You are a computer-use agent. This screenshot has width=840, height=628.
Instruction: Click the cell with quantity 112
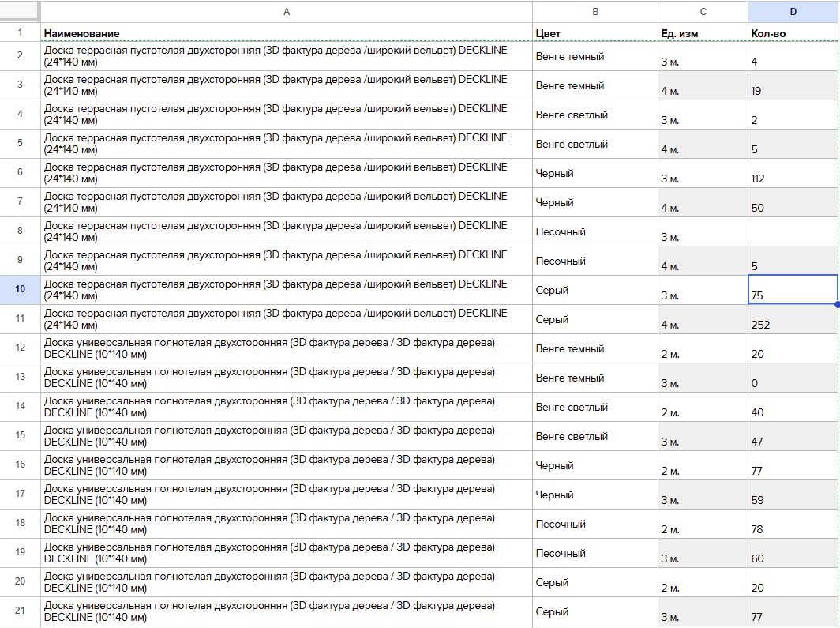tap(793, 173)
